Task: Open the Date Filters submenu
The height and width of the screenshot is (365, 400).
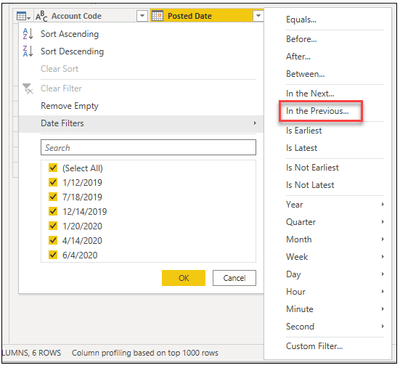Action: tap(141, 123)
